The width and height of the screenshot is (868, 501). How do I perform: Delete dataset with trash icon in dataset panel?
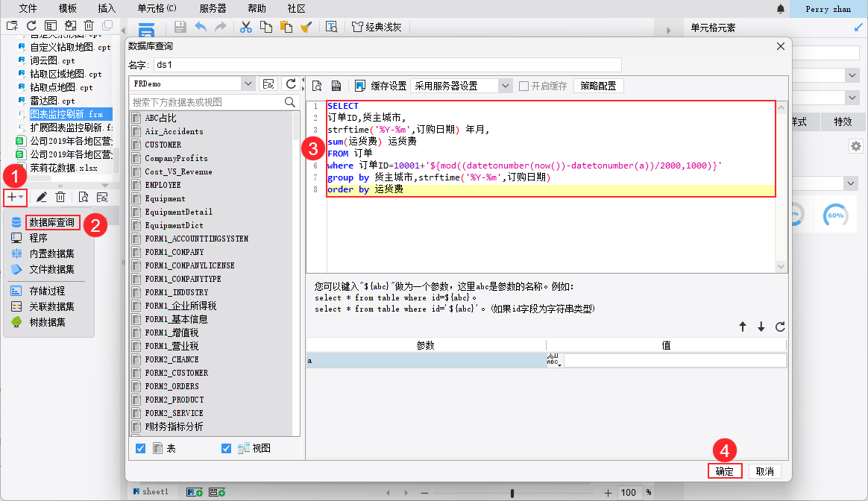pos(61,197)
